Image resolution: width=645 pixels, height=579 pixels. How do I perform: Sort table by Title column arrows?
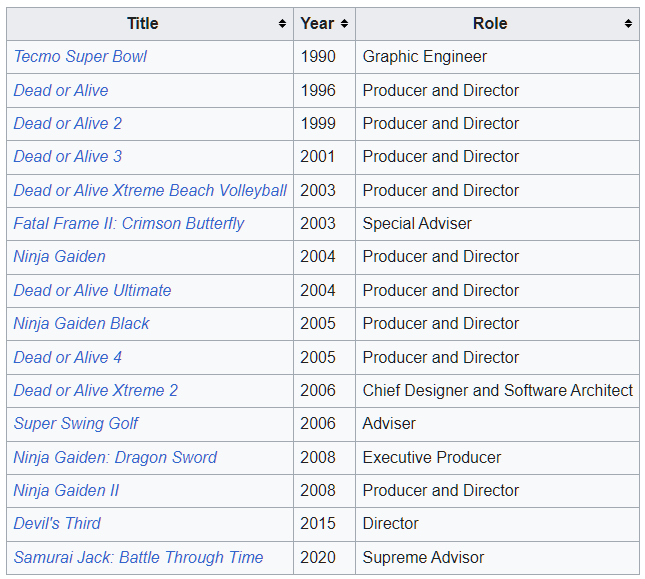(283, 24)
